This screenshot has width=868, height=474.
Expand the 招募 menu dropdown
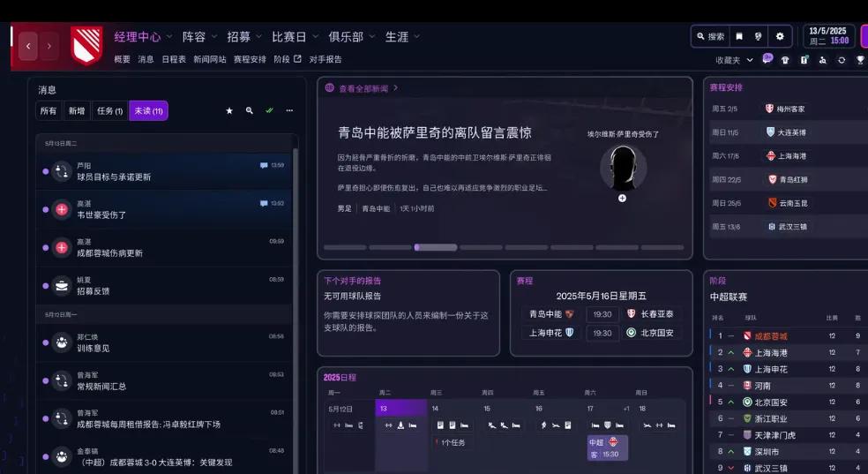258,37
